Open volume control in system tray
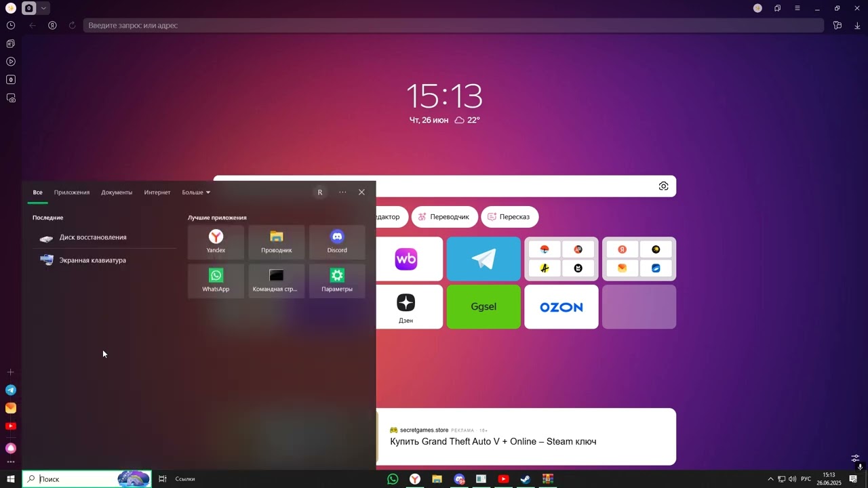 [792, 479]
